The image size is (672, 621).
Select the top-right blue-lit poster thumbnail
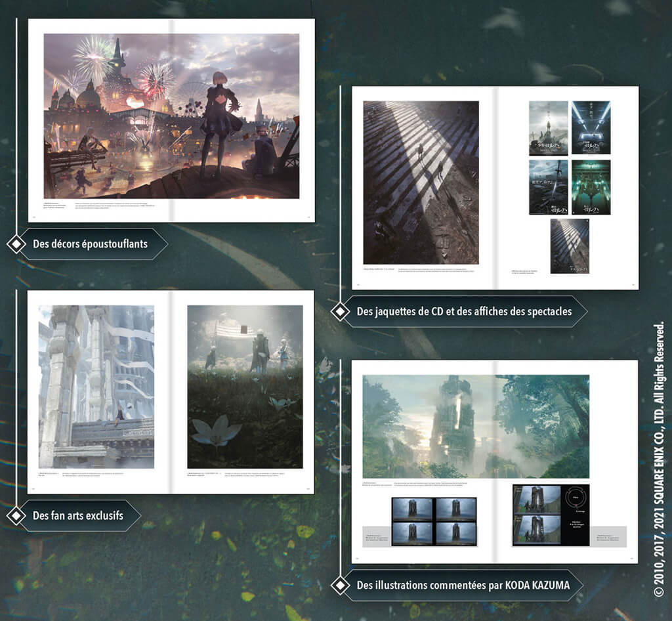pos(591,128)
